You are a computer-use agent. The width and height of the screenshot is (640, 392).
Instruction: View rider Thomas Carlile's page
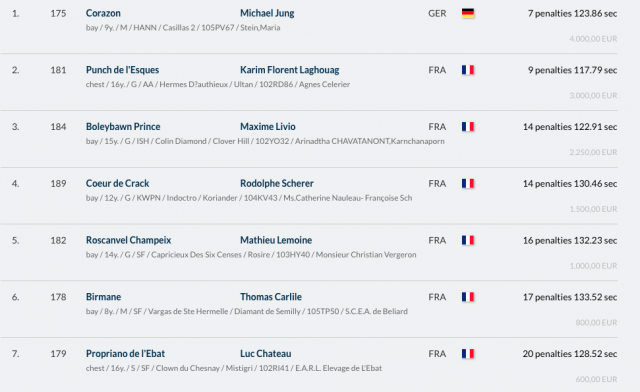pyautogui.click(x=271, y=297)
